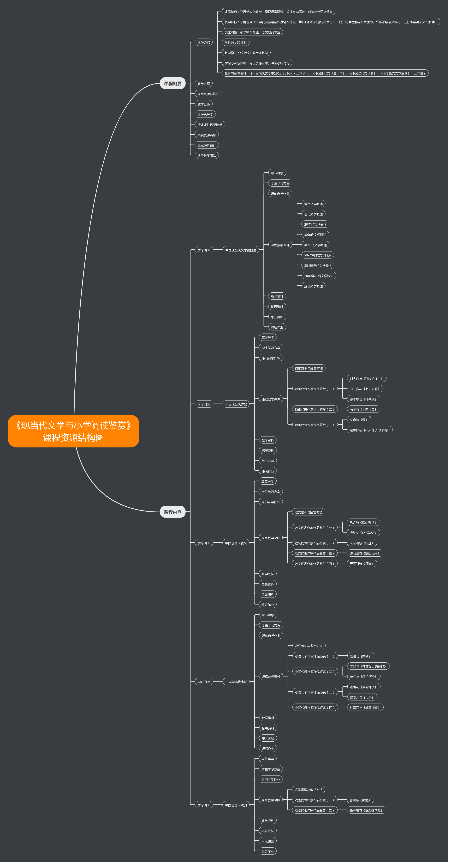Select the 诗歌常识与鉴赏方法 node
Image resolution: width=451 pixels, height=868 pixels.
tap(309, 368)
